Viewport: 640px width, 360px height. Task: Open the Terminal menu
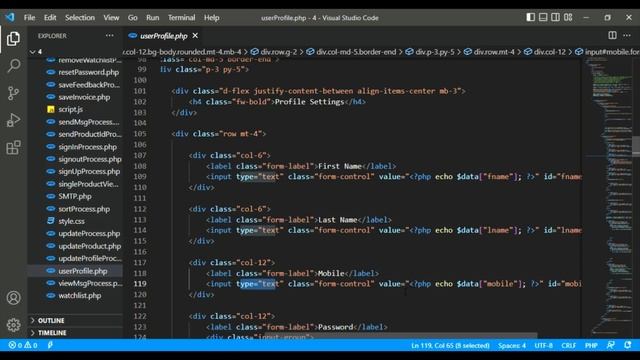pos(182,18)
